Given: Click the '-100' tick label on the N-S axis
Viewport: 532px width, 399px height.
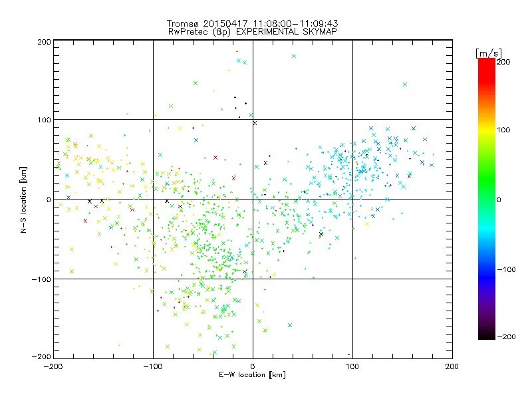Looking at the screenshot, I should [41, 279].
